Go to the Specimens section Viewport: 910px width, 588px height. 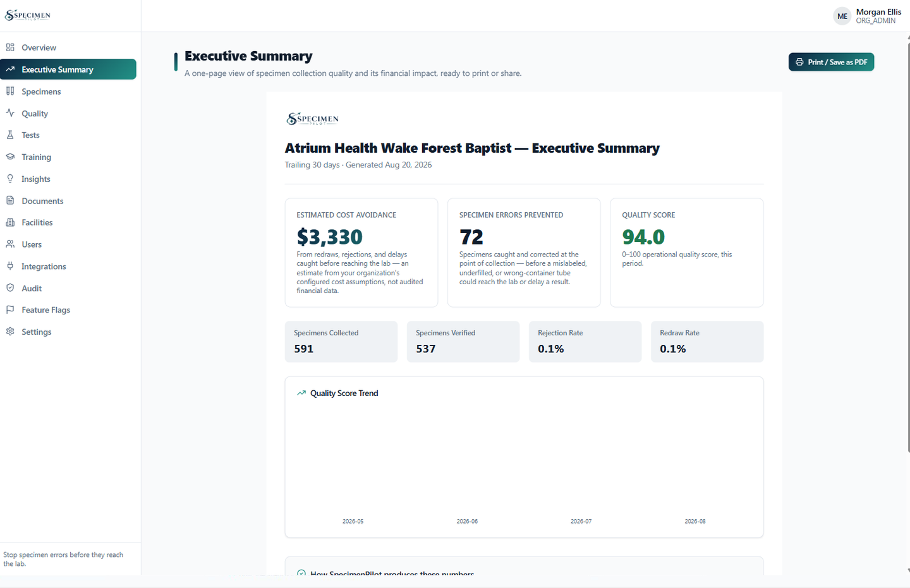coord(68,92)
